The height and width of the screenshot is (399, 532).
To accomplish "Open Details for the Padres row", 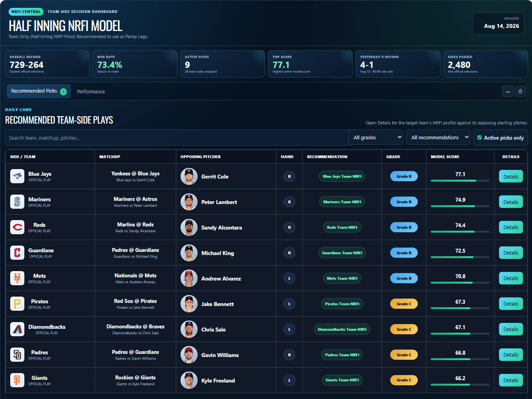I will pos(511,355).
